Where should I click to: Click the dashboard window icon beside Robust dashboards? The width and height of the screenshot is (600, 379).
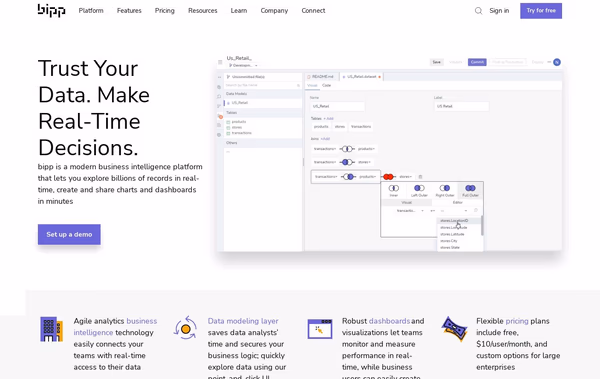click(320, 329)
